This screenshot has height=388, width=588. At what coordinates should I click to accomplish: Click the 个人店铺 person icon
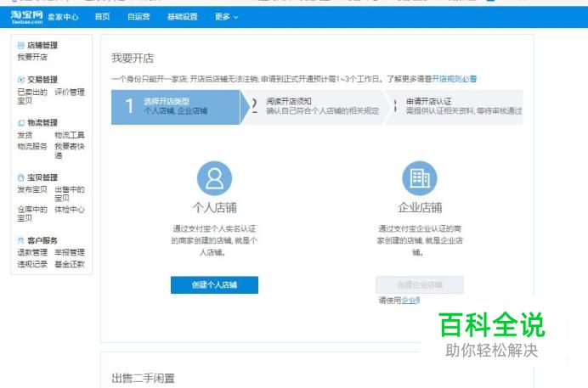point(214,178)
